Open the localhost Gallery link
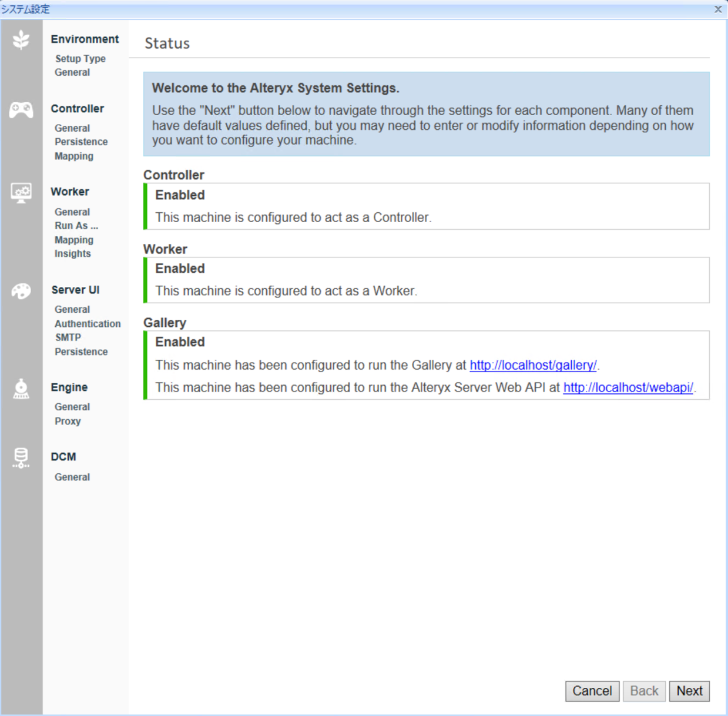Viewport: 728px width, 716px height. tap(532, 365)
